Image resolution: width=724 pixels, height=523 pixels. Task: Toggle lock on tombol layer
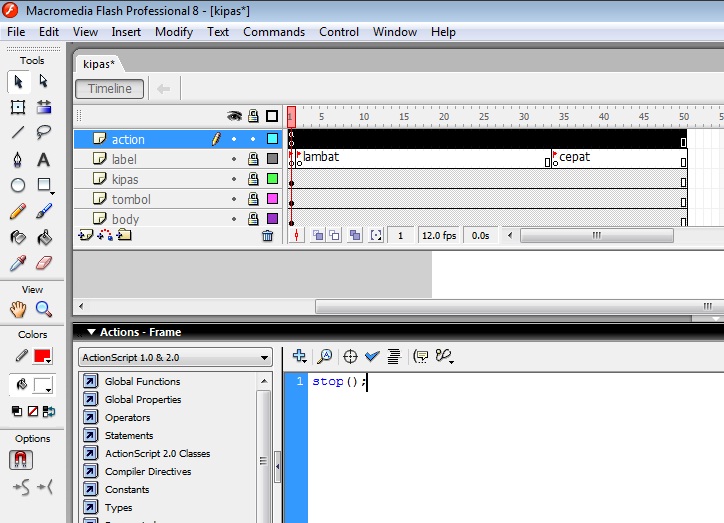point(253,199)
